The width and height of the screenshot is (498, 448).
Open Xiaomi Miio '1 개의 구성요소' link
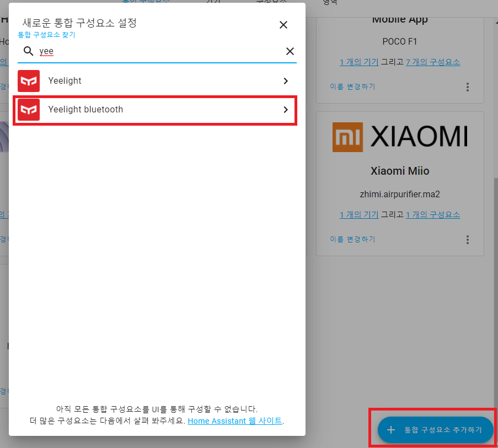[432, 214]
